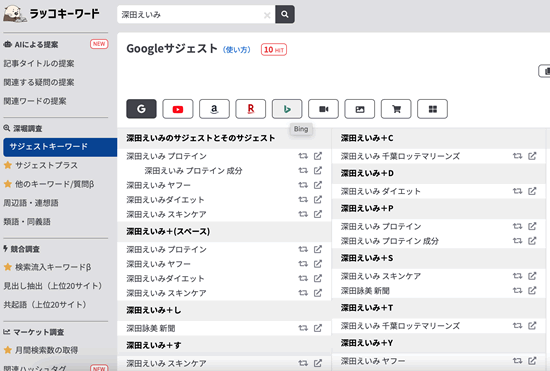Switch to YouTube suggest source
This screenshot has width=550, height=371.
[x=178, y=109]
